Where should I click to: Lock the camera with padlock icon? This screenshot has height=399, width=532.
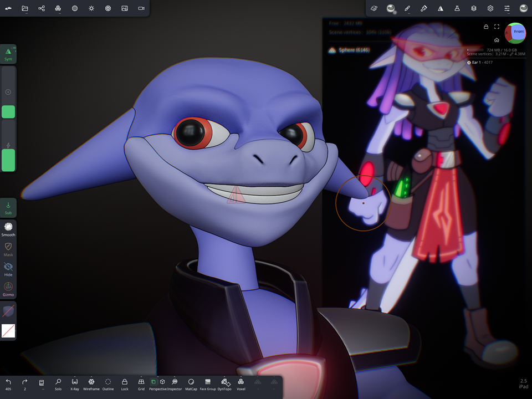pyautogui.click(x=486, y=27)
